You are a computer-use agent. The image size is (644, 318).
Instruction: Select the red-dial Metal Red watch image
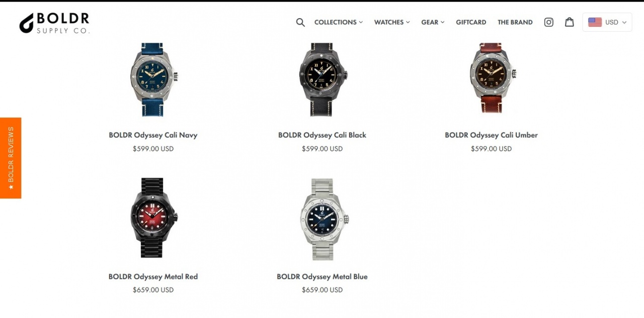click(153, 218)
